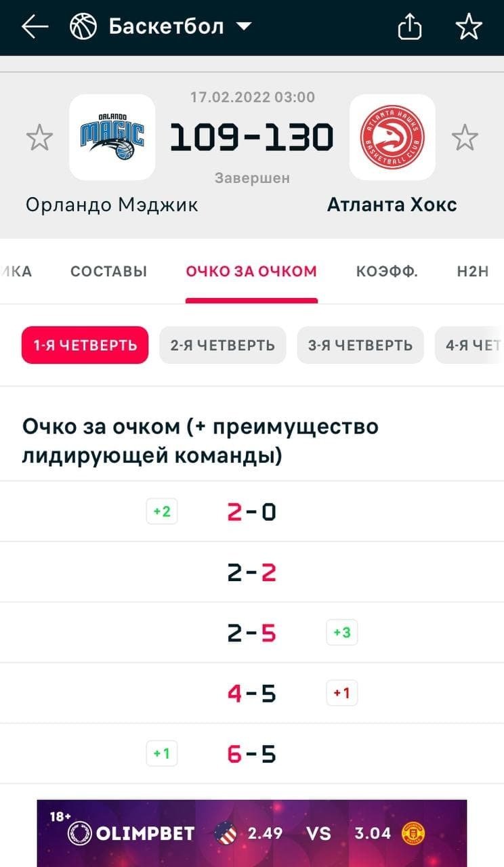
Task: Open the OLIMPBET ad banner
Action: click(252, 833)
